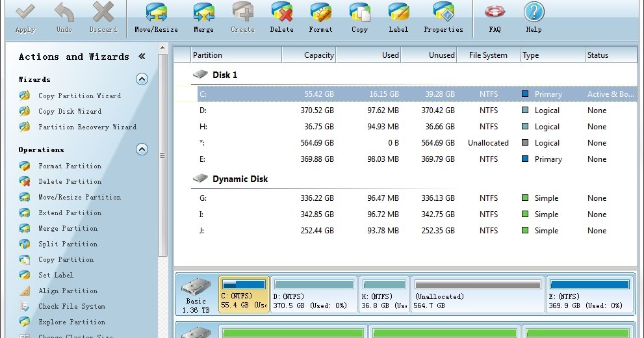Click the Partition Recovery Wizard icon

(x=25, y=127)
